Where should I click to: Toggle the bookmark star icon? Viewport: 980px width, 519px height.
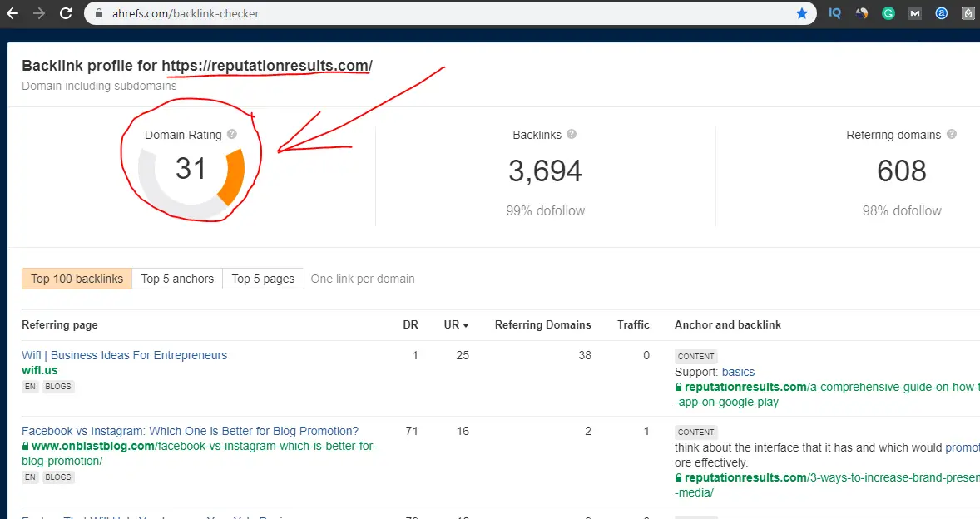[801, 13]
